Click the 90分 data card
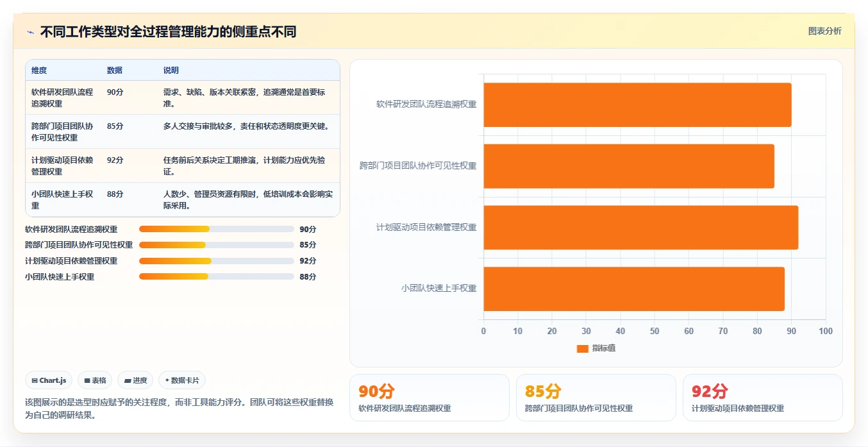This screenshot has height=447, width=868. coord(430,398)
